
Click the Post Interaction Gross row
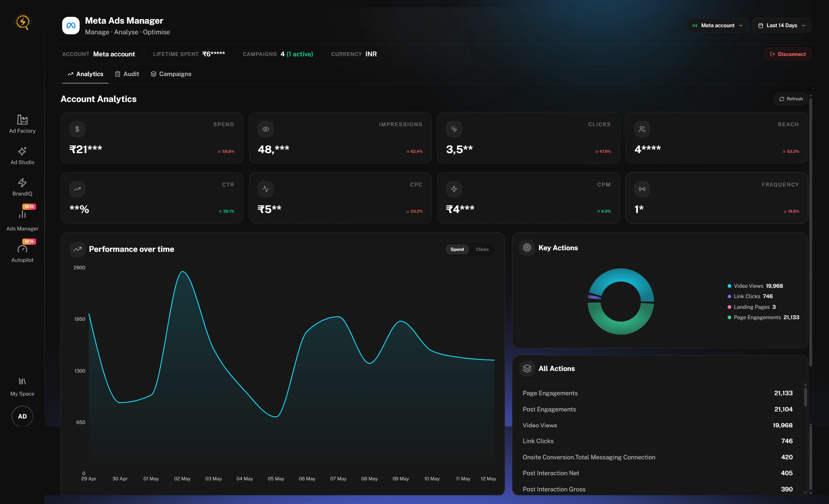tap(657, 489)
